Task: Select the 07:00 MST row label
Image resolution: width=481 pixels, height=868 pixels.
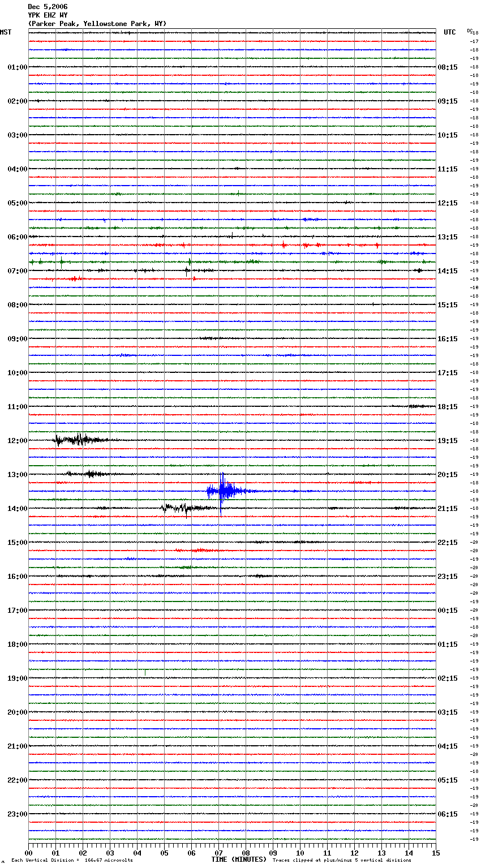Action: (x=18, y=271)
